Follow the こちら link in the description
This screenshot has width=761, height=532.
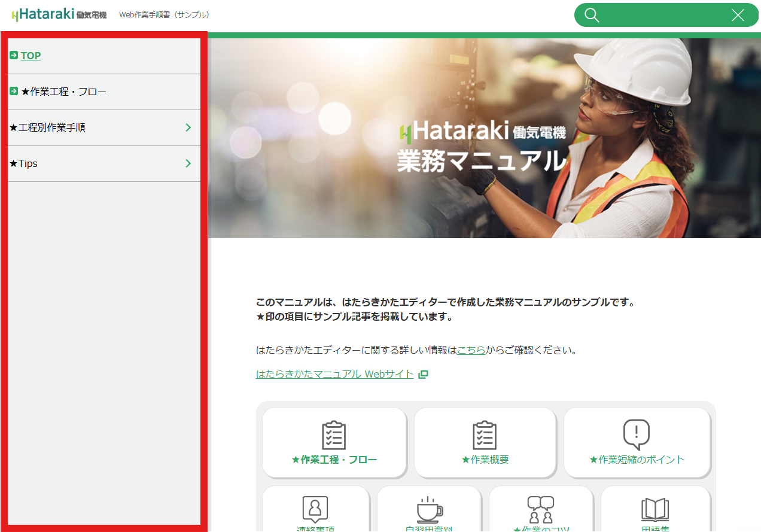pos(471,350)
